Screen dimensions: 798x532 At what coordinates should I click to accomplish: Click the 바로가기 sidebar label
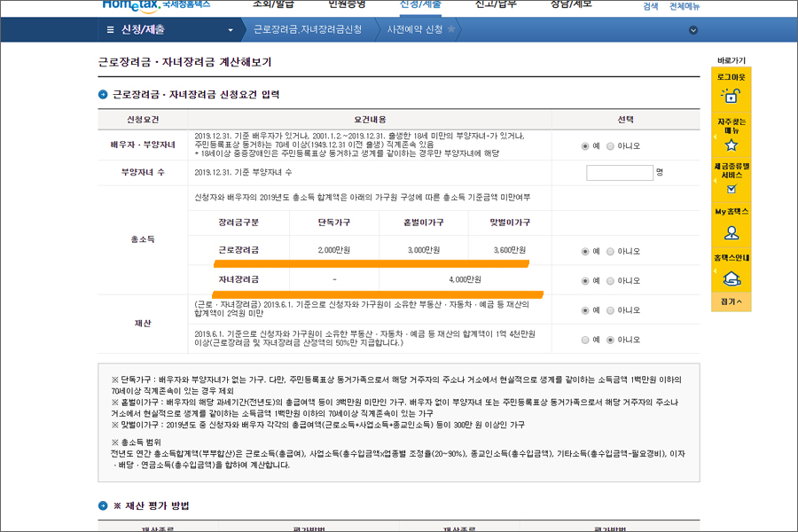coord(731,60)
